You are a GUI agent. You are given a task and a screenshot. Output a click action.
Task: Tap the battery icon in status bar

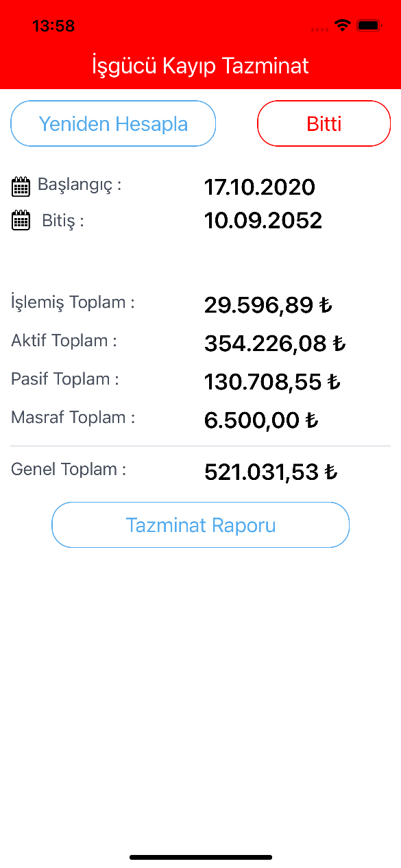(x=369, y=26)
